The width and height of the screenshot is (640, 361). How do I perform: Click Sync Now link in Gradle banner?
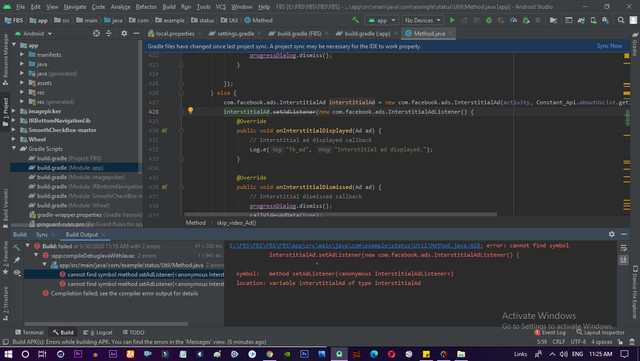click(609, 46)
